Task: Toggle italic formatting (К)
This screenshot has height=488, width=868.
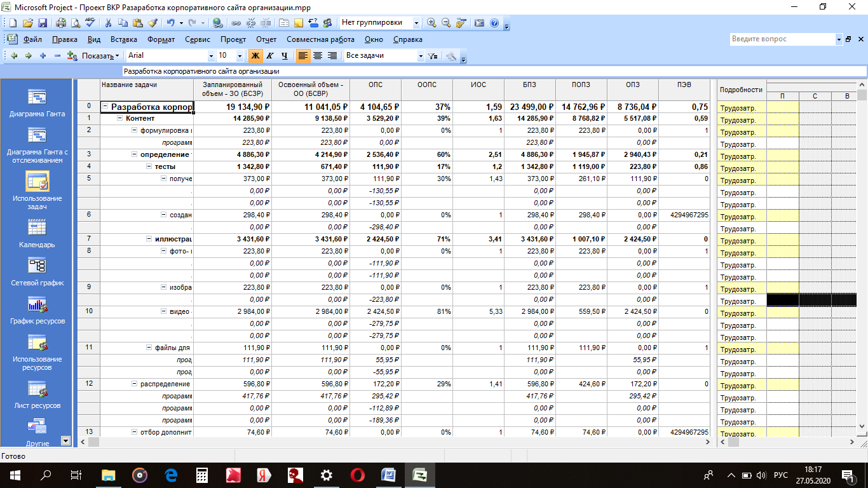Action: [x=270, y=56]
